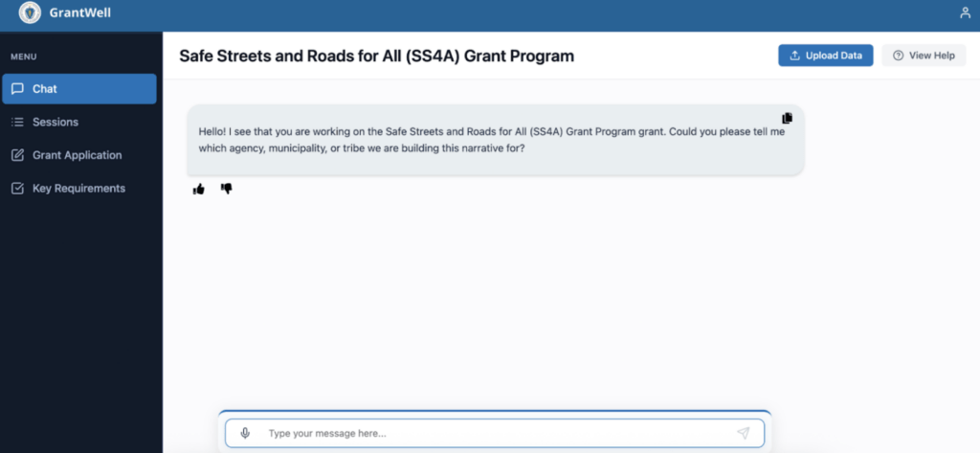Click the question mark icon in View Help

click(x=898, y=55)
